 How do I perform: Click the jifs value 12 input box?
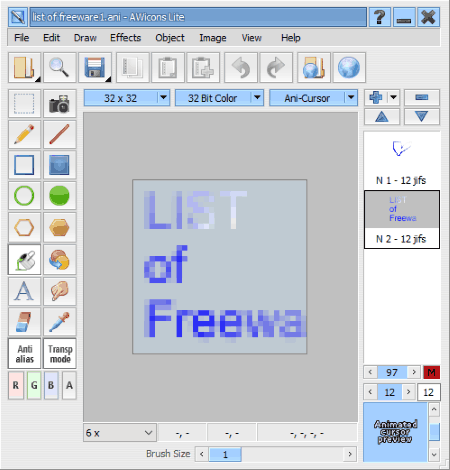click(x=429, y=392)
